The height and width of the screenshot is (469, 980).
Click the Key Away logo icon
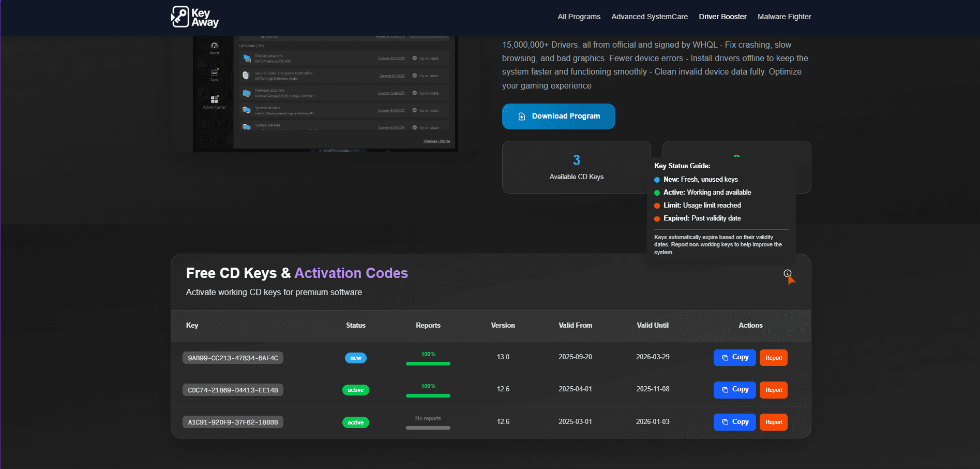tap(180, 17)
